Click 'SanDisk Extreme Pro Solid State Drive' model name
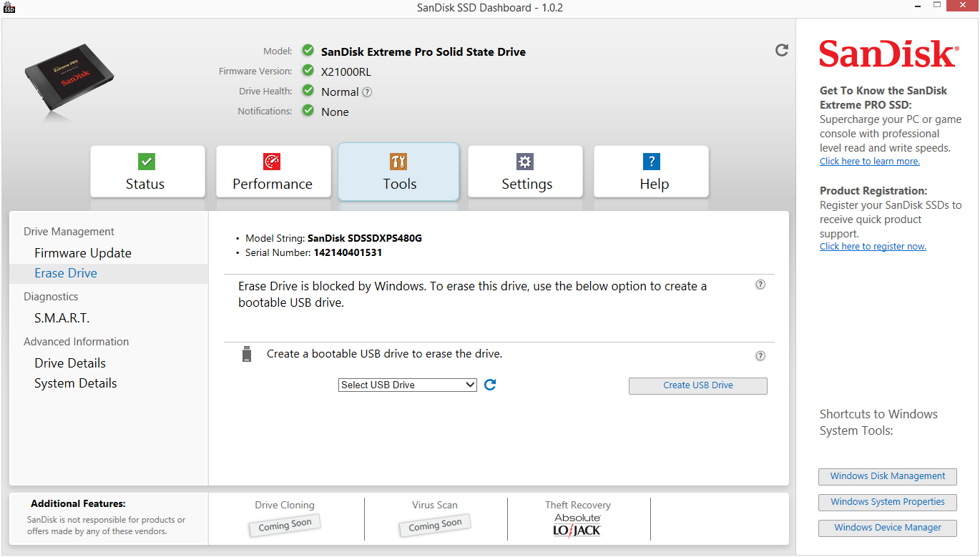This screenshot has width=980, height=557. pyautogui.click(x=423, y=51)
